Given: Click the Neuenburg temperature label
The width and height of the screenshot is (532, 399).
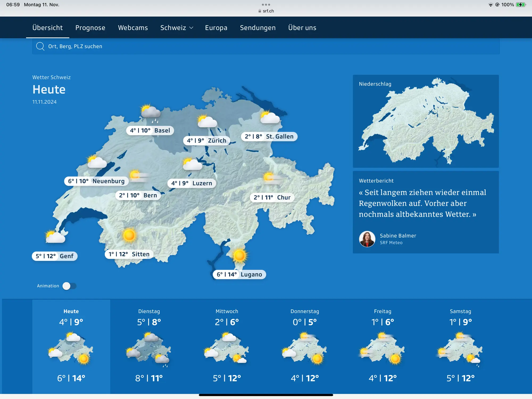Looking at the screenshot, I should click(x=96, y=181).
